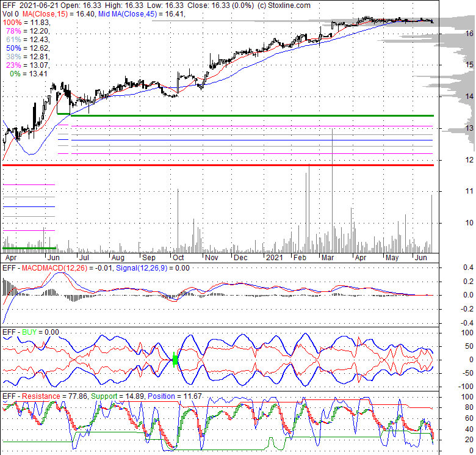Click the '78% = 12.20' Fibonacci level label
Image resolution: width=476 pixels, height=455 pixels.
[x=27, y=31]
